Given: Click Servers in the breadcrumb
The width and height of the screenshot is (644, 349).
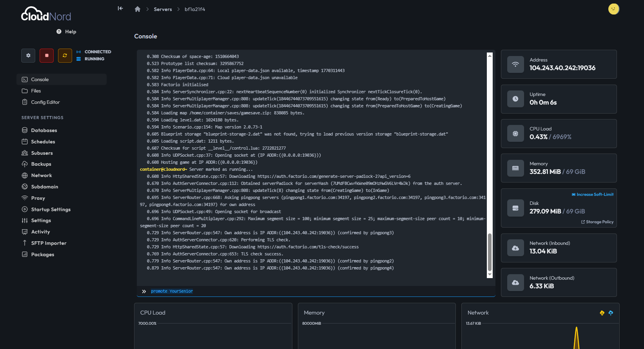Looking at the screenshot, I should 163,9.
